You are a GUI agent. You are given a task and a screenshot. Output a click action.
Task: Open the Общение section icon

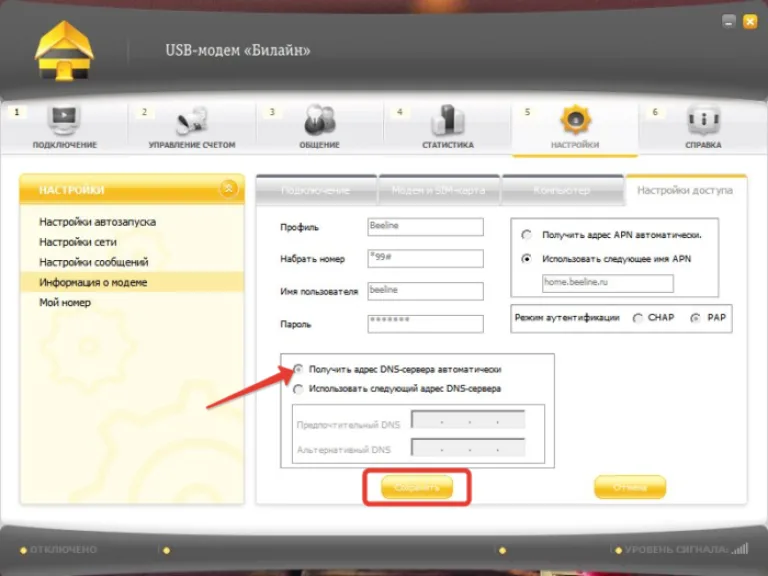coord(319,120)
